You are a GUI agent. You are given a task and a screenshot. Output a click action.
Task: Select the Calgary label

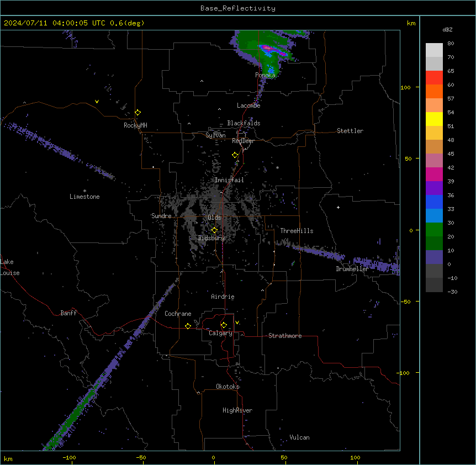pyautogui.click(x=221, y=333)
